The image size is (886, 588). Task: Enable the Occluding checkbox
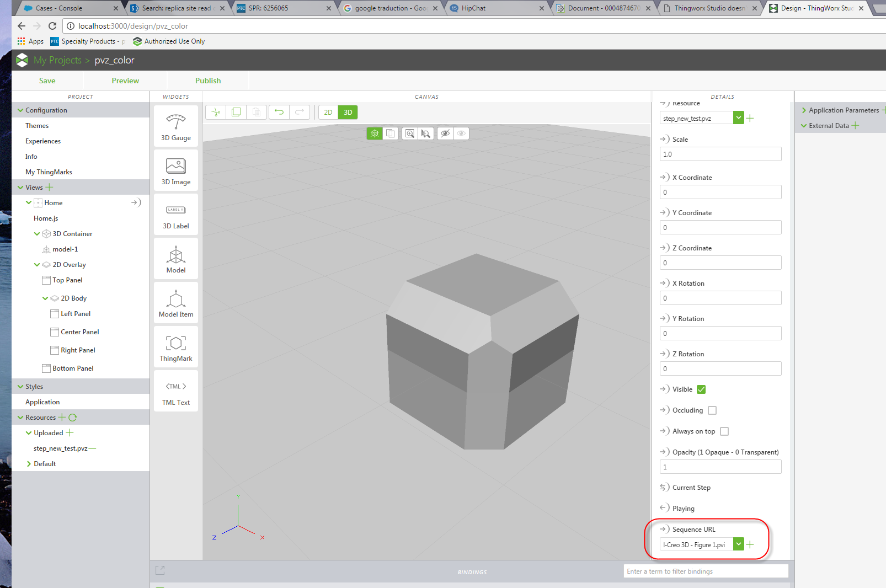(x=712, y=410)
